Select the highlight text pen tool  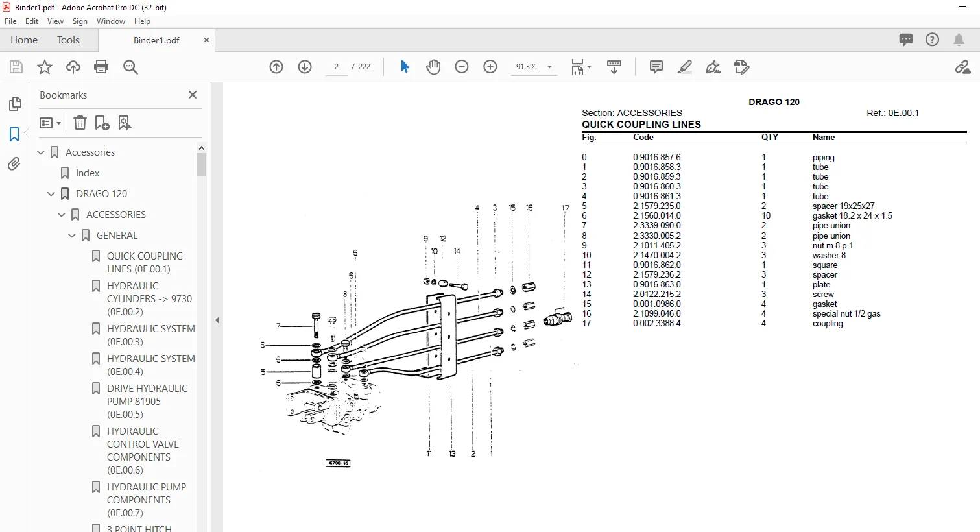coord(685,67)
